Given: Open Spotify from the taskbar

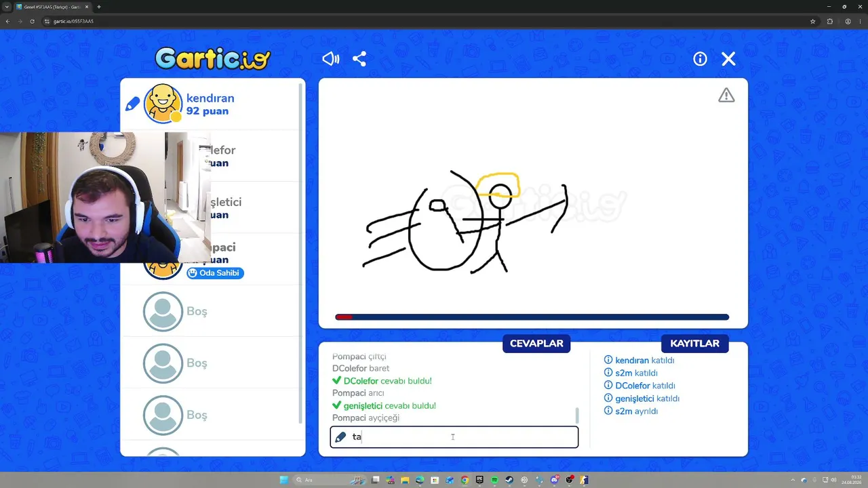Looking at the screenshot, I should coord(494,480).
